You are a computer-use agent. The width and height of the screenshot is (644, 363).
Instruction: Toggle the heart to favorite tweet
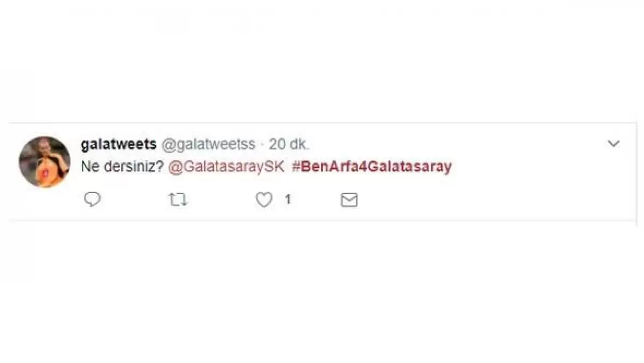pos(264,200)
